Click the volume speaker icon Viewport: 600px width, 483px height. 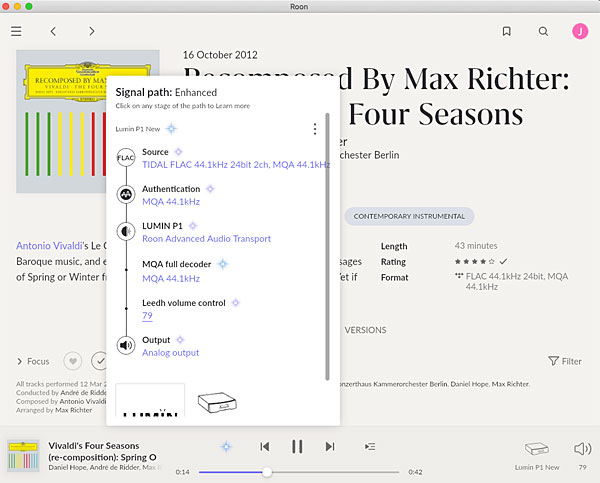[582, 449]
